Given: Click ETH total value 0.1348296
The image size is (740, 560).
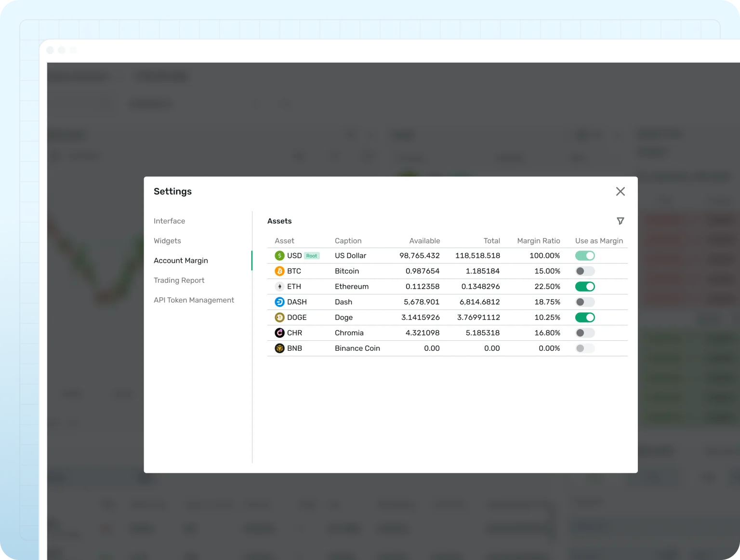Looking at the screenshot, I should coord(480,286).
